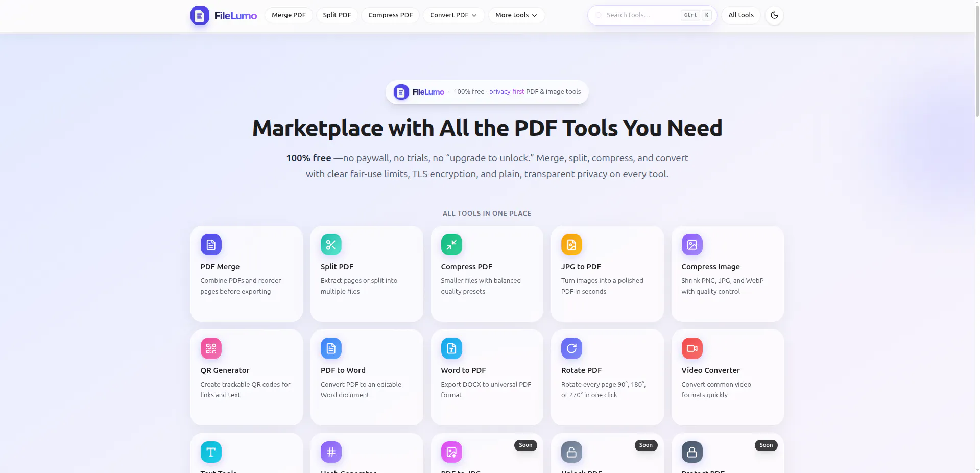Screen dimensions: 980x473
Task: Click the FileLumo logo icon in the header
Action: click(x=200, y=15)
